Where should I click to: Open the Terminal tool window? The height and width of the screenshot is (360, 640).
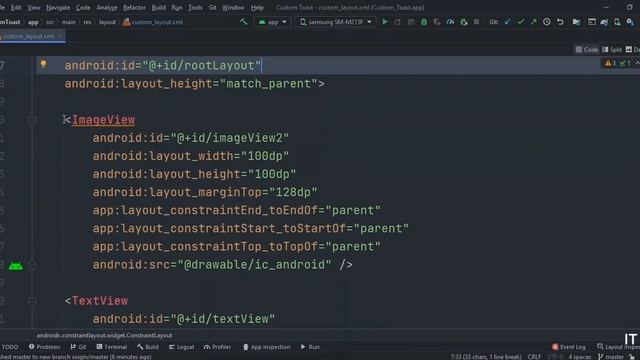pos(112,347)
